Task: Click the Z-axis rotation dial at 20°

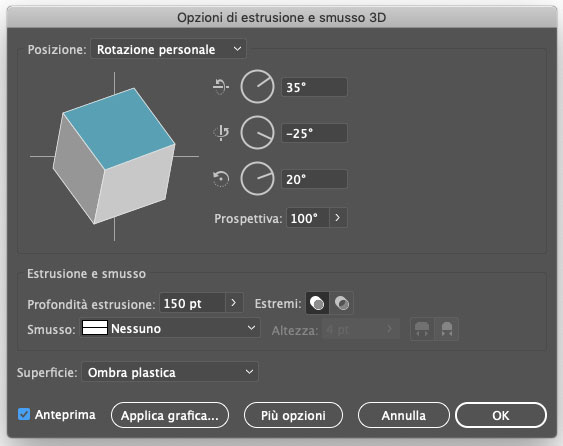Action: tap(257, 179)
